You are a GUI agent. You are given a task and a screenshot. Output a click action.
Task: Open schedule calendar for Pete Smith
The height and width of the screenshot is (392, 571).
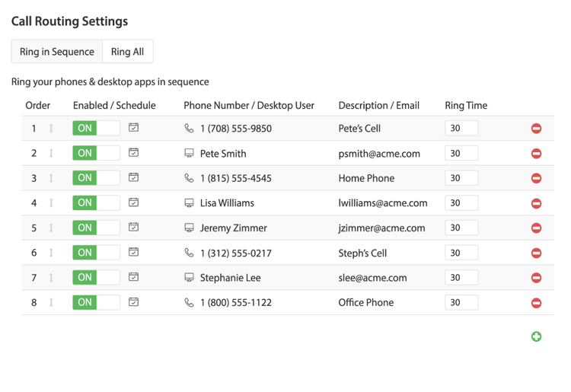133,153
